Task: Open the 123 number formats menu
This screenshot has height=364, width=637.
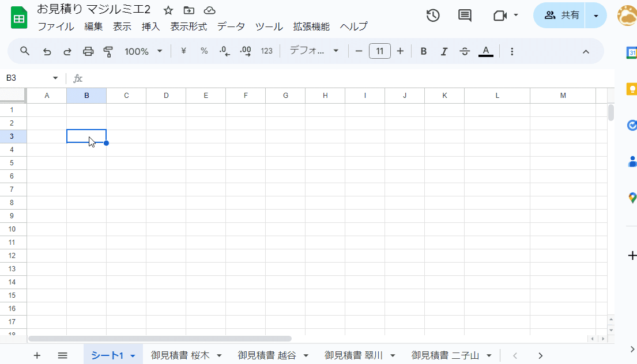Action: 266,51
